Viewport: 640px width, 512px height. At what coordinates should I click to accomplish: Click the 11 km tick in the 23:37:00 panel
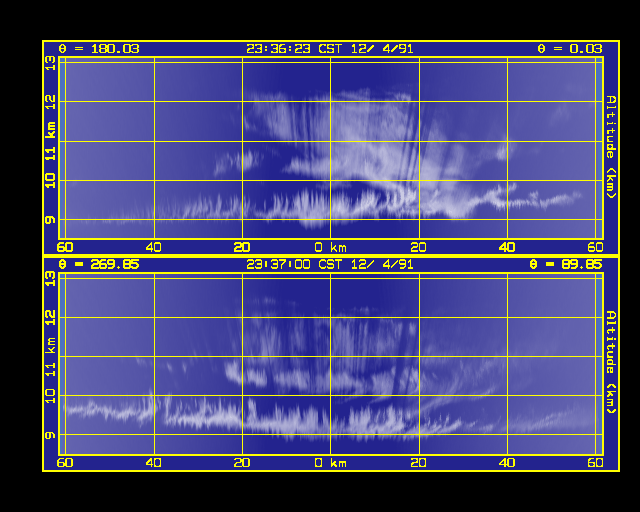point(50,357)
